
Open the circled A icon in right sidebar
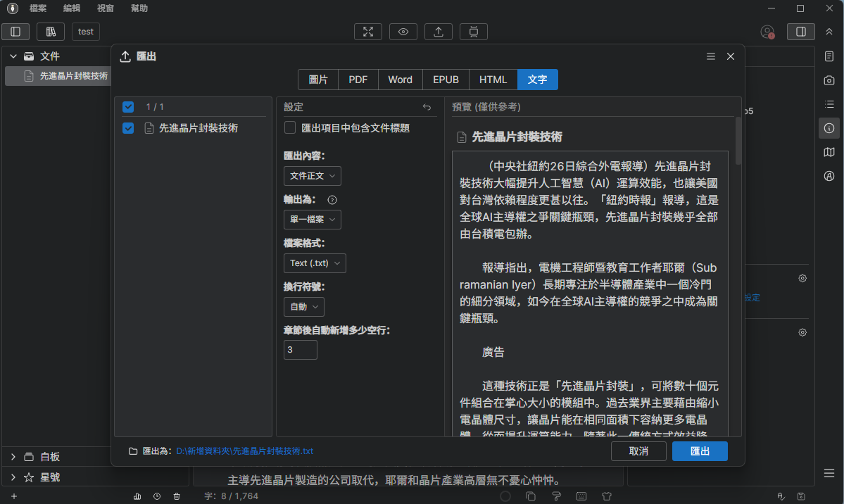[x=829, y=176]
